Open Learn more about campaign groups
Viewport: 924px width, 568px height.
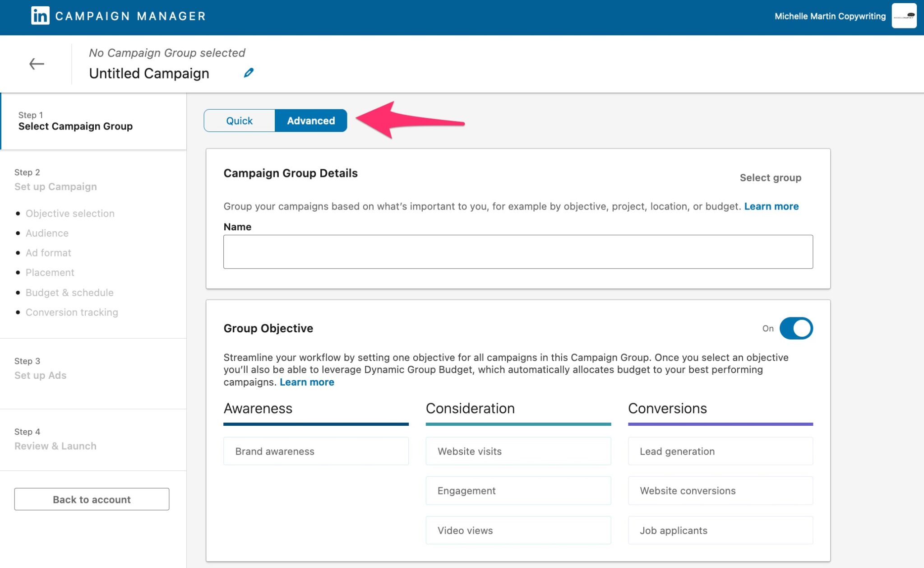(x=772, y=206)
